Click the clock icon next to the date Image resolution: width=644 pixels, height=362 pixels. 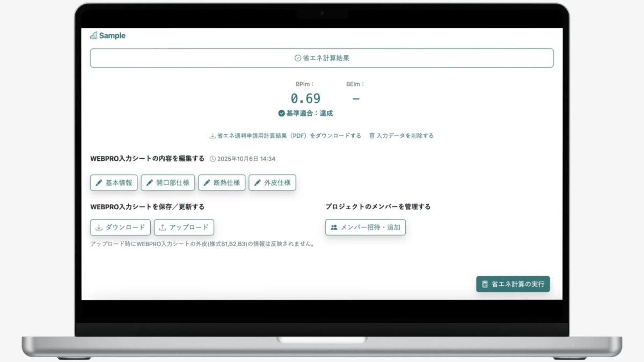pos(213,159)
